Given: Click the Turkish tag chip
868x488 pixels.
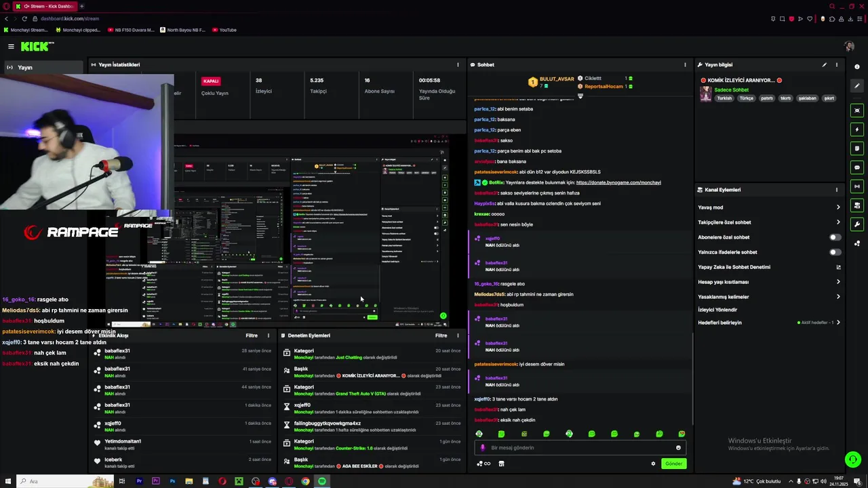Looking at the screenshot, I should (x=725, y=98).
